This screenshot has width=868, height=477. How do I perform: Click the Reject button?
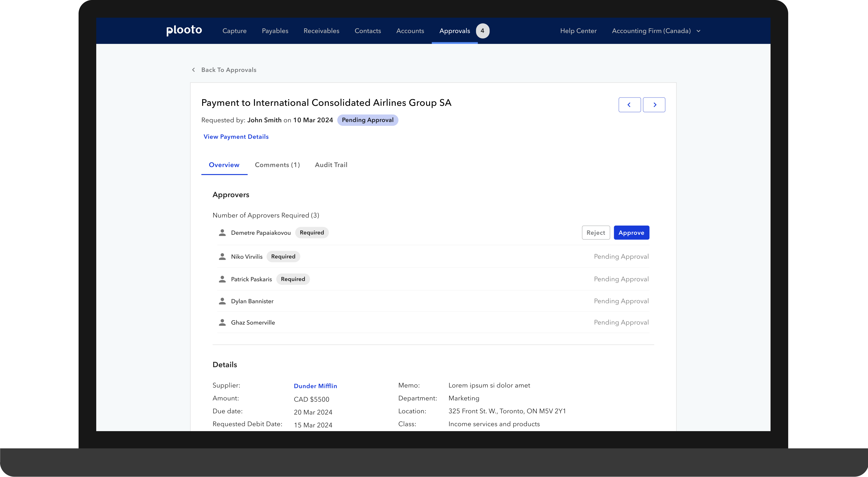[x=596, y=233]
